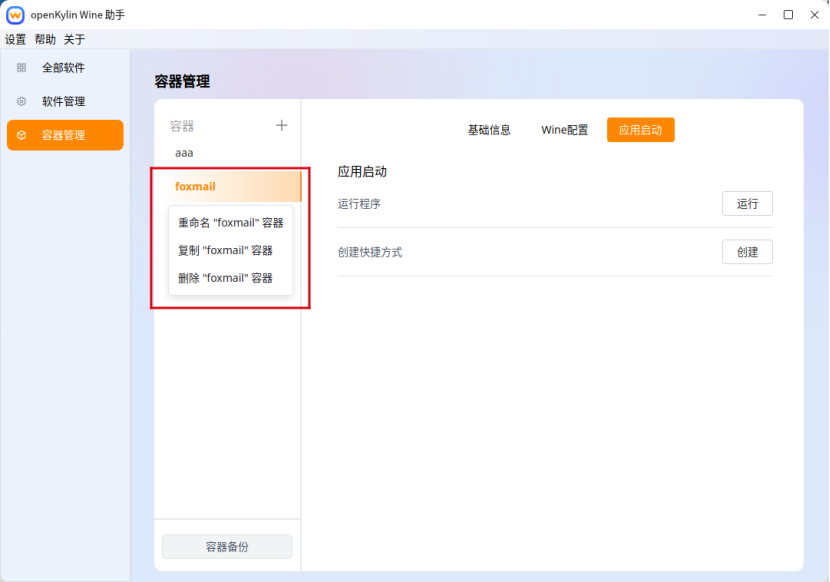Add a new container with plus icon
830x582 pixels.
pos(282,126)
